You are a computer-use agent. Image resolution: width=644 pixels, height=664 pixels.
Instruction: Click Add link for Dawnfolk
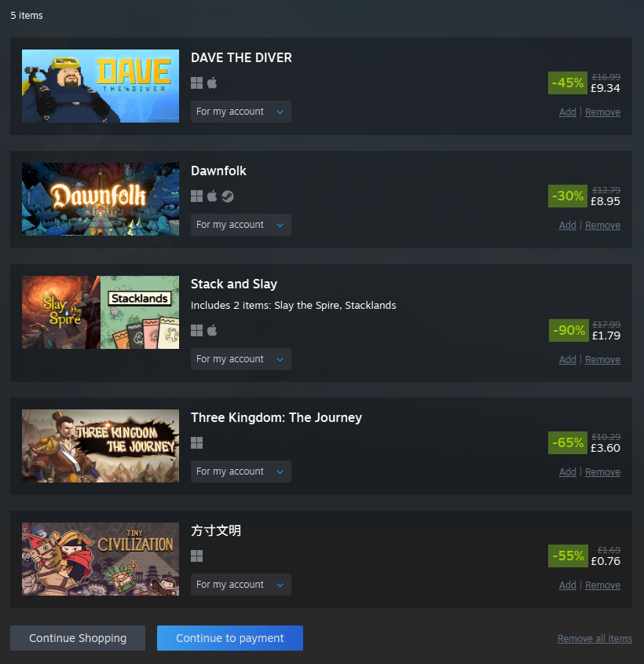tap(567, 226)
